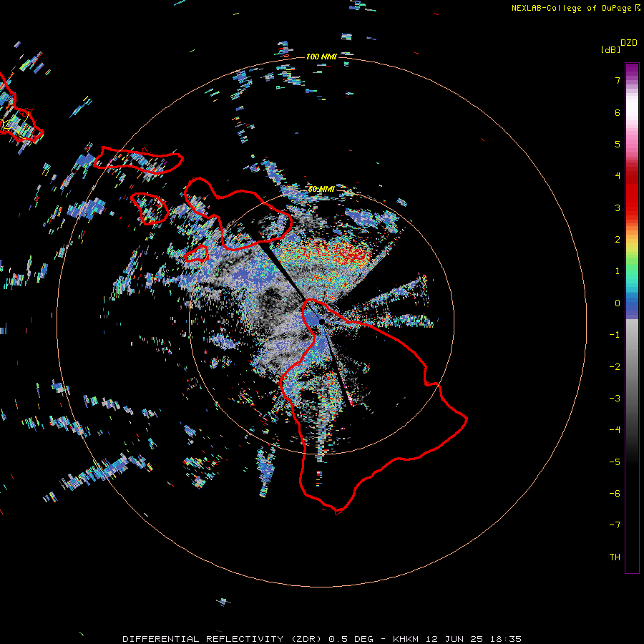Screen dimensions: 644x644
Task: Click the 7 value on color scale
Action: 618,80
